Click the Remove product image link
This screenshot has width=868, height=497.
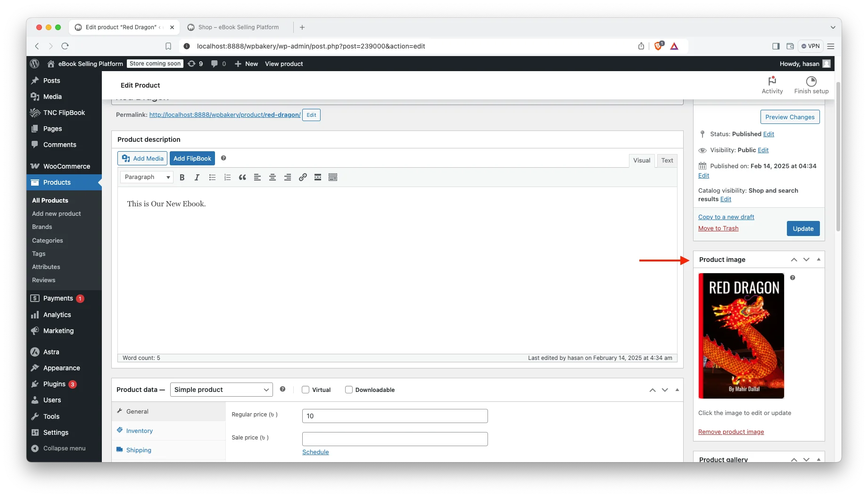tap(731, 432)
